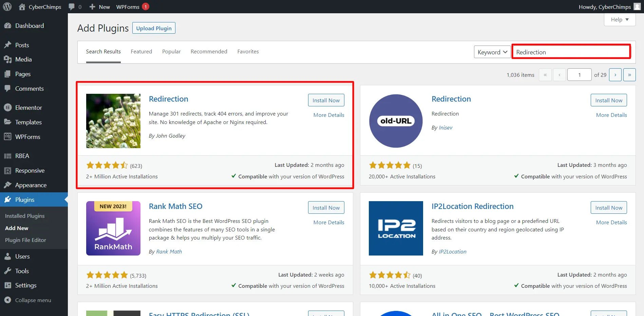Screen dimensions: 644x316
Task: Open More Details for Rank Math SEO
Action: point(329,223)
